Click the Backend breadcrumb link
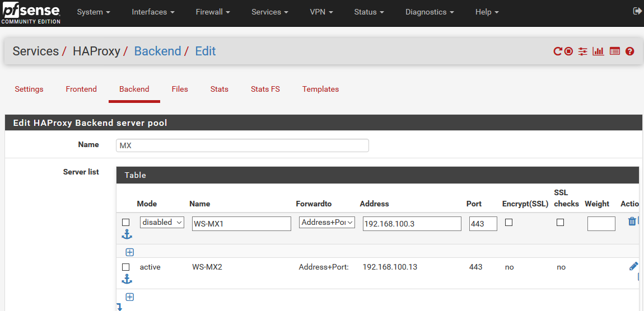 click(x=158, y=51)
